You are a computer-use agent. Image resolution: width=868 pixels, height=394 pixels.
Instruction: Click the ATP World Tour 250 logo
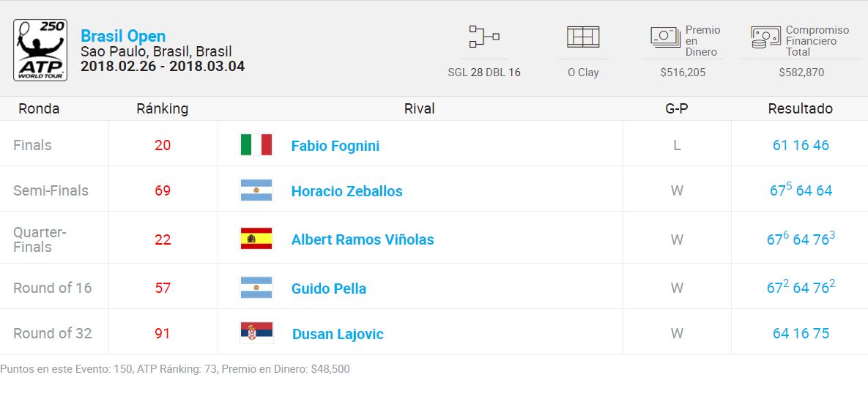(x=40, y=51)
